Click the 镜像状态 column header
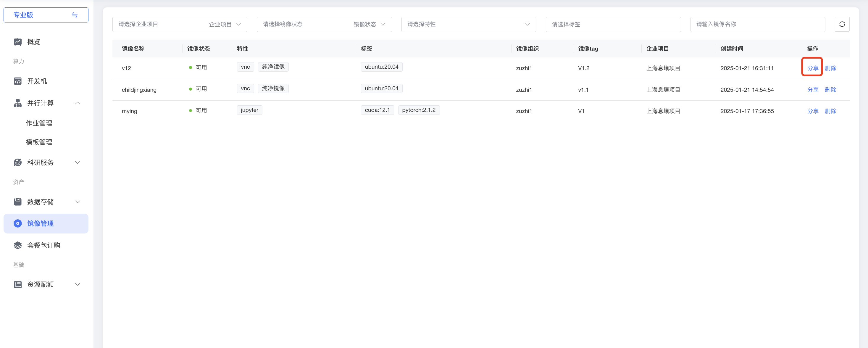 [x=199, y=49]
